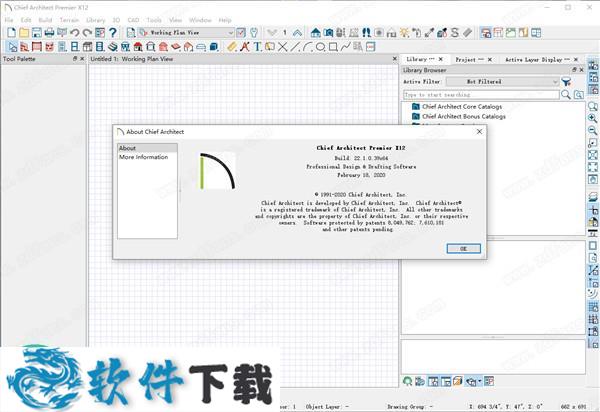Click the blue house Floor Overview icon

click(316, 33)
